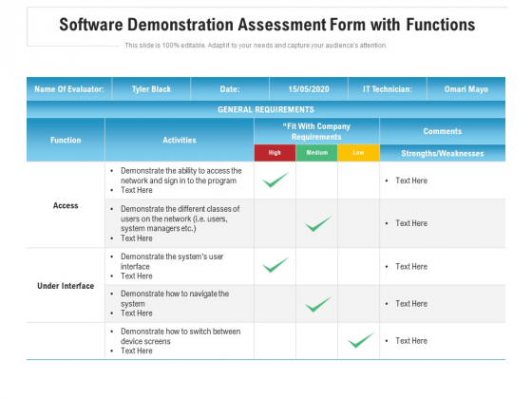
Task: Click the 'Date:' header cell
Action: pyautogui.click(x=230, y=89)
